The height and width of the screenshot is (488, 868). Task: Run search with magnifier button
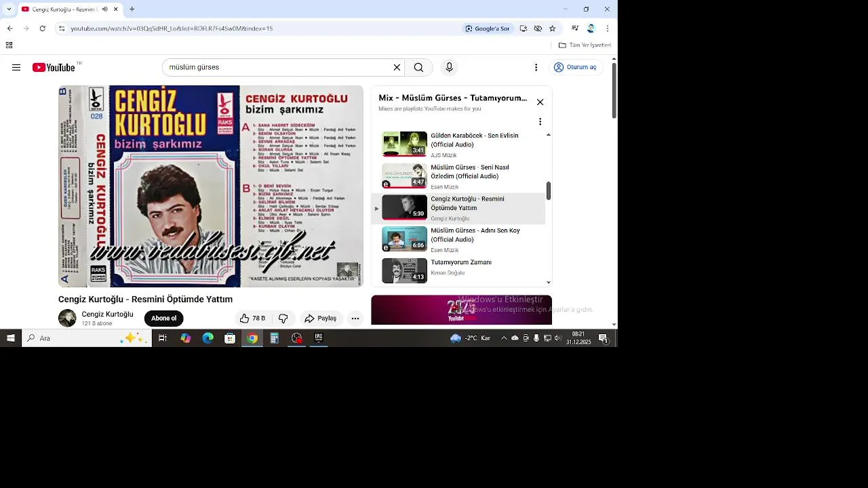(418, 67)
